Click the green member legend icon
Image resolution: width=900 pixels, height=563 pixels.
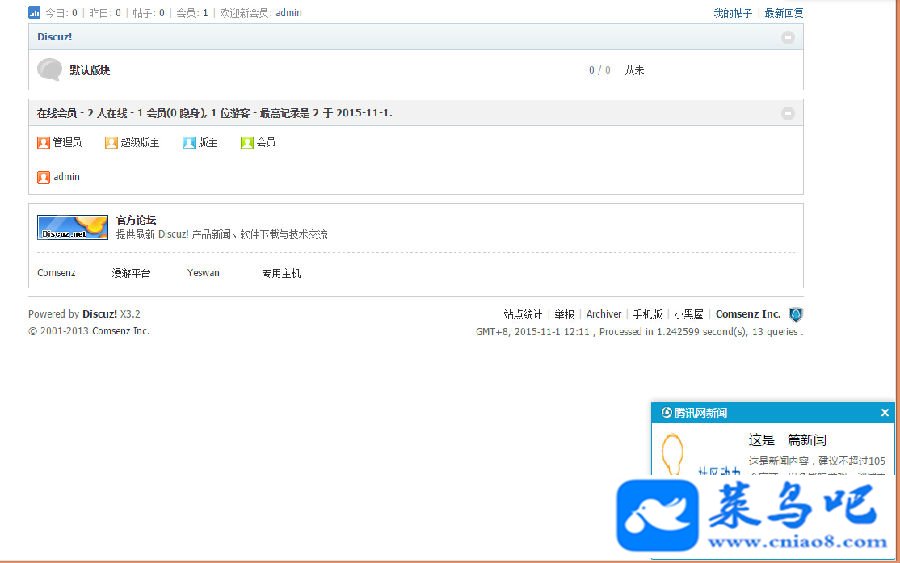click(x=247, y=142)
